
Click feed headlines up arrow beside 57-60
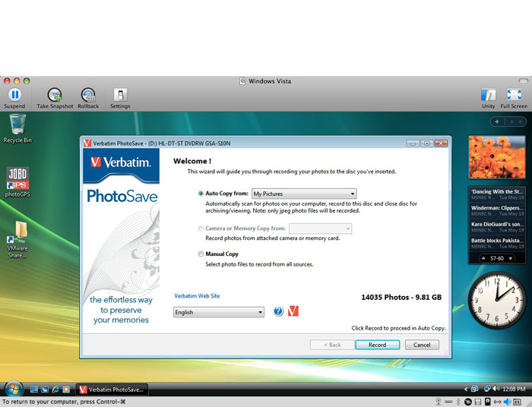pyautogui.click(x=484, y=258)
